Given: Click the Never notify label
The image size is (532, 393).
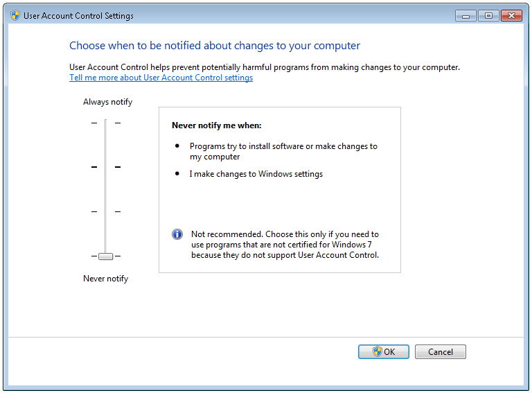Looking at the screenshot, I should (x=105, y=279).
